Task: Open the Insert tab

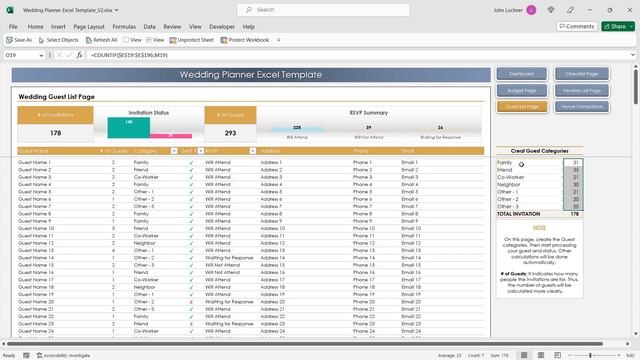Action: [x=58, y=27]
